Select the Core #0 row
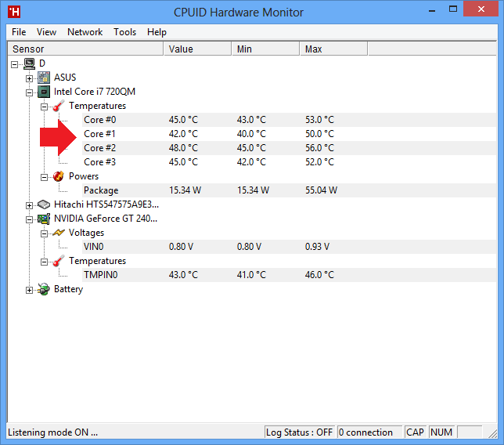504x445 pixels. click(290, 120)
